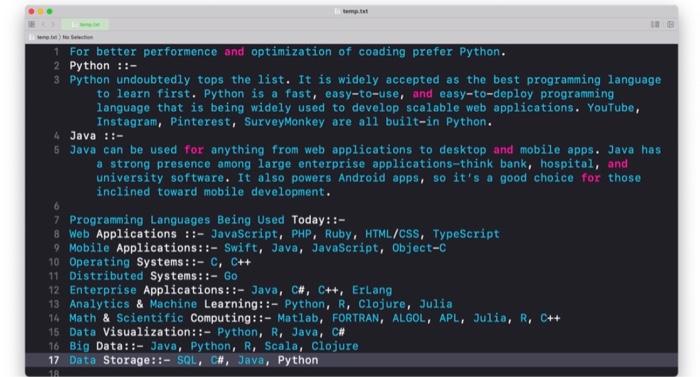The width and height of the screenshot is (700, 377).
Task: Click "SQL" on the Data Storage line
Action: pos(187,360)
